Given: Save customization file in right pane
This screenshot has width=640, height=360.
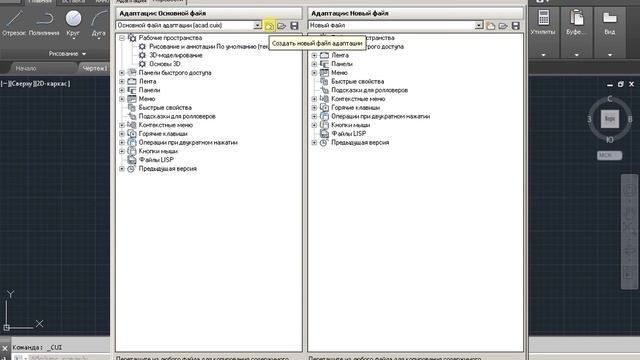Looking at the screenshot, I should point(516,26).
